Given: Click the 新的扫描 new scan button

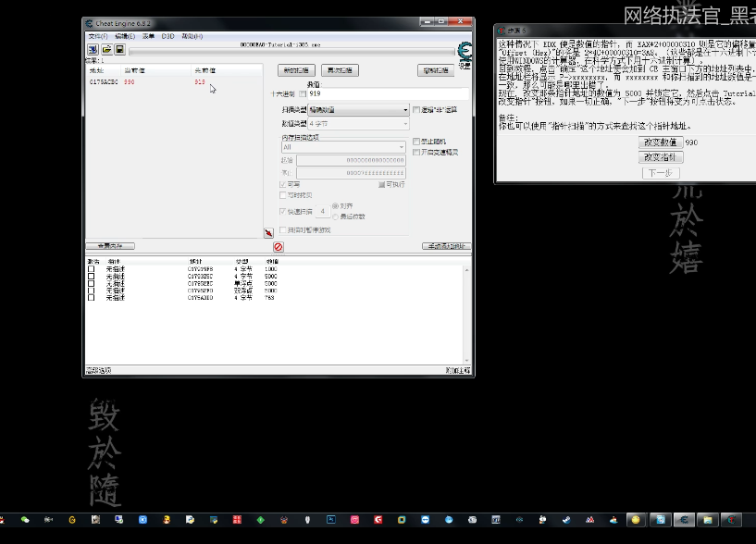Looking at the screenshot, I should [x=296, y=70].
